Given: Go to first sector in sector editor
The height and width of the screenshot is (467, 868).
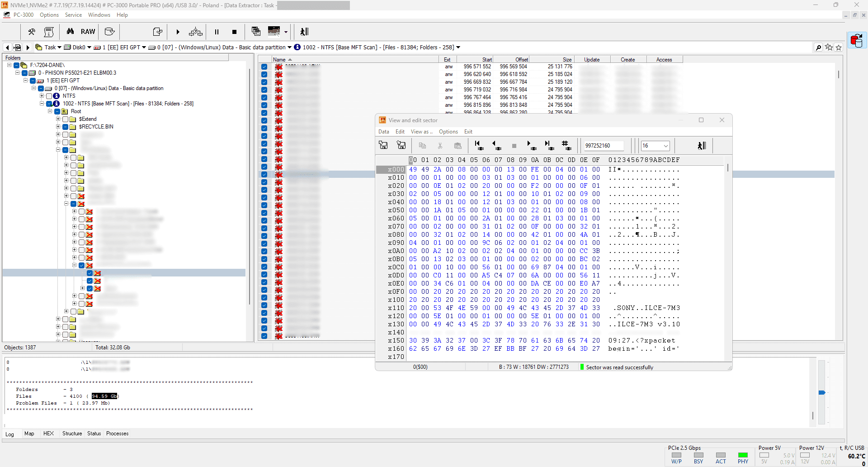Looking at the screenshot, I should point(479,145).
